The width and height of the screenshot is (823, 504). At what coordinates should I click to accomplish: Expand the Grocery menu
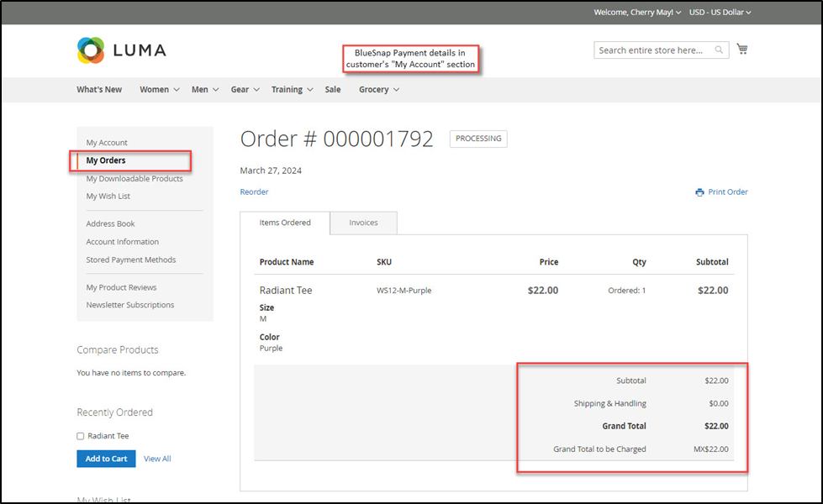(379, 90)
